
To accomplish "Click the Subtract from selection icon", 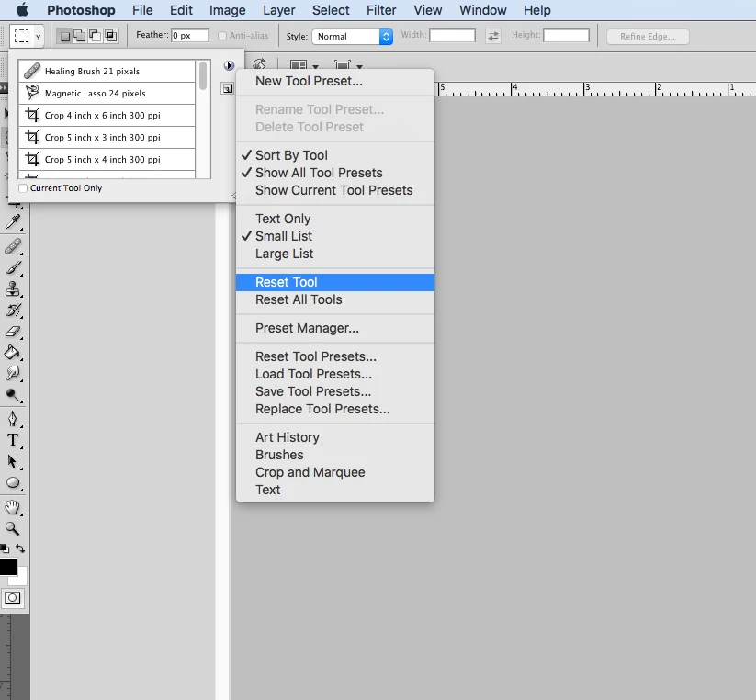I will pyautogui.click(x=96, y=36).
